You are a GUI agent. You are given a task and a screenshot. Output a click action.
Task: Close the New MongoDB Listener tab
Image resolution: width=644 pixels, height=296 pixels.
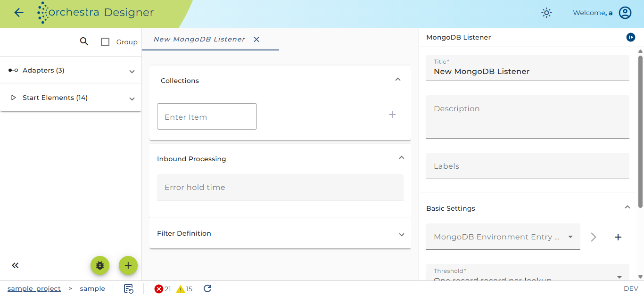coord(256,39)
